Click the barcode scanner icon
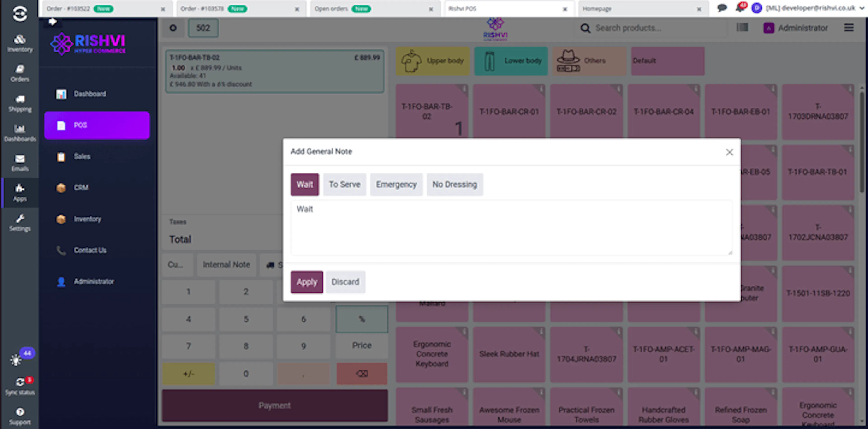868x429 pixels. point(742,27)
